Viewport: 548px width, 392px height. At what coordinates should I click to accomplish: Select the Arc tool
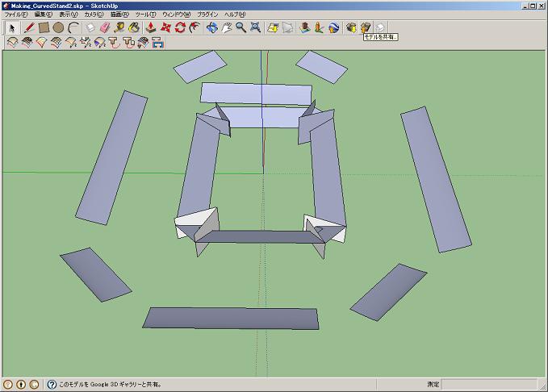pyautogui.click(x=73, y=27)
